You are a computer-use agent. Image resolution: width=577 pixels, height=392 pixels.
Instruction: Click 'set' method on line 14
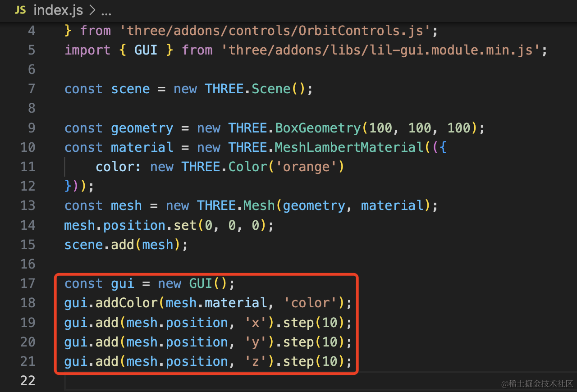(x=185, y=225)
